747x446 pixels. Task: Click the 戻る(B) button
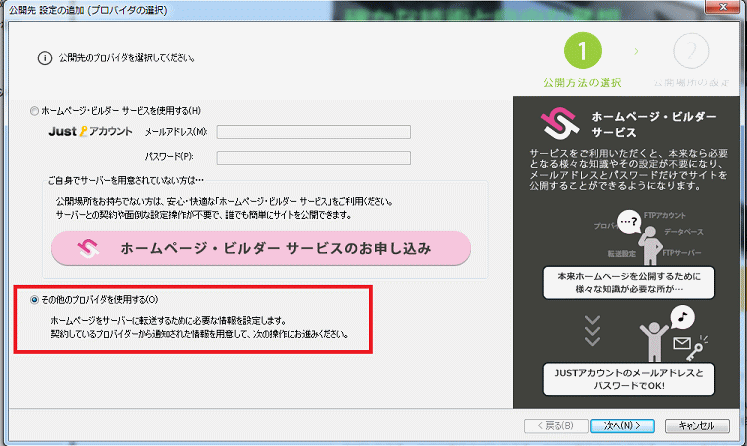click(x=555, y=424)
